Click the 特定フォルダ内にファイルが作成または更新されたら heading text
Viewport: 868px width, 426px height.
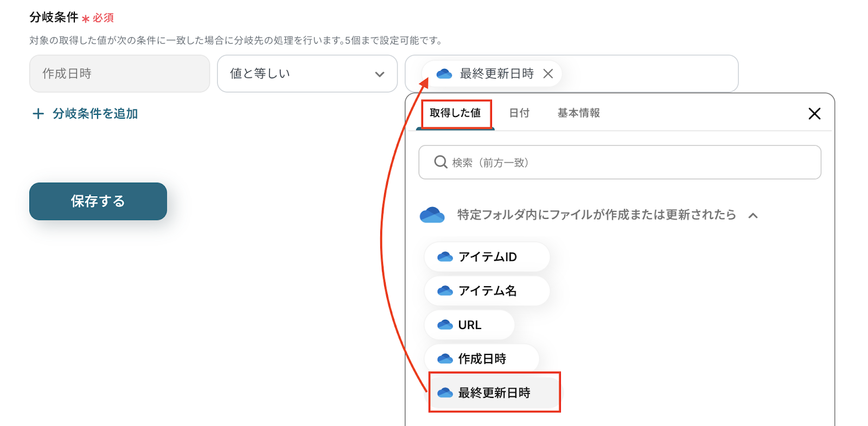coord(596,215)
